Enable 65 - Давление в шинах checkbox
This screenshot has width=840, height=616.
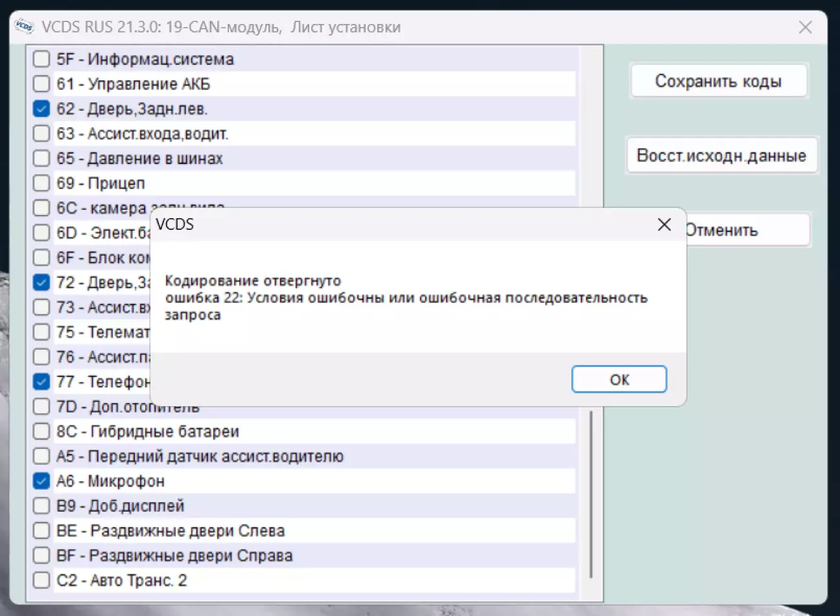(x=41, y=158)
